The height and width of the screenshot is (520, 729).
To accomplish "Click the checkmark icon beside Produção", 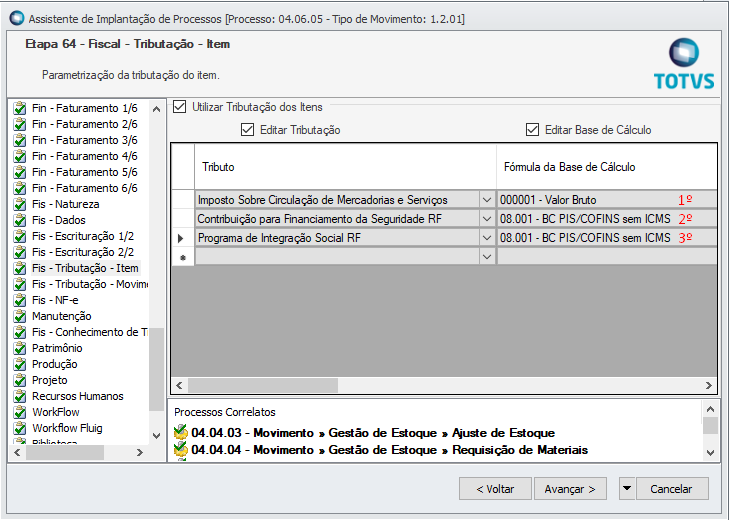I will pyautogui.click(x=20, y=364).
